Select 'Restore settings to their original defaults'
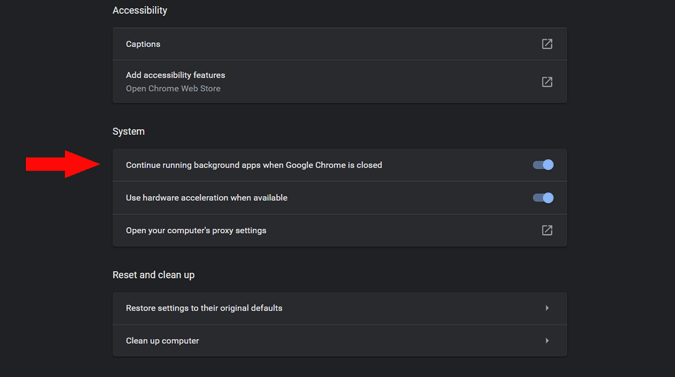Screen dimensions: 675x377 [x=204, y=308]
